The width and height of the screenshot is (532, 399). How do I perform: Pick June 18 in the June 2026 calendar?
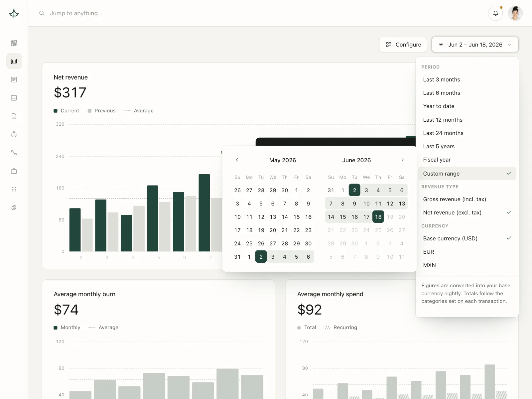tap(378, 217)
